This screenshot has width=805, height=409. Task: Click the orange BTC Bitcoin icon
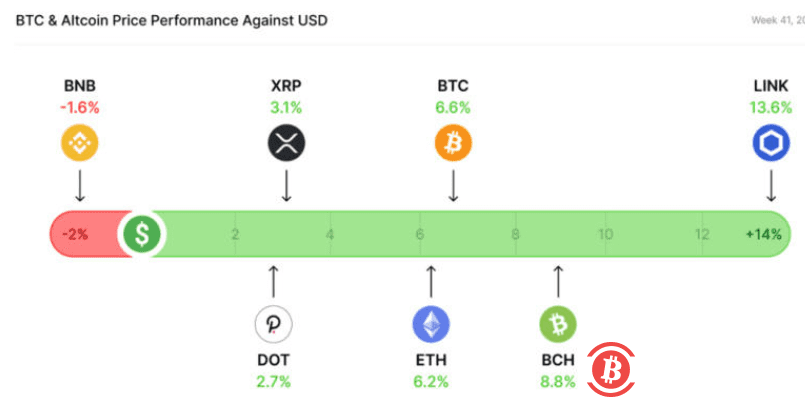tap(453, 144)
